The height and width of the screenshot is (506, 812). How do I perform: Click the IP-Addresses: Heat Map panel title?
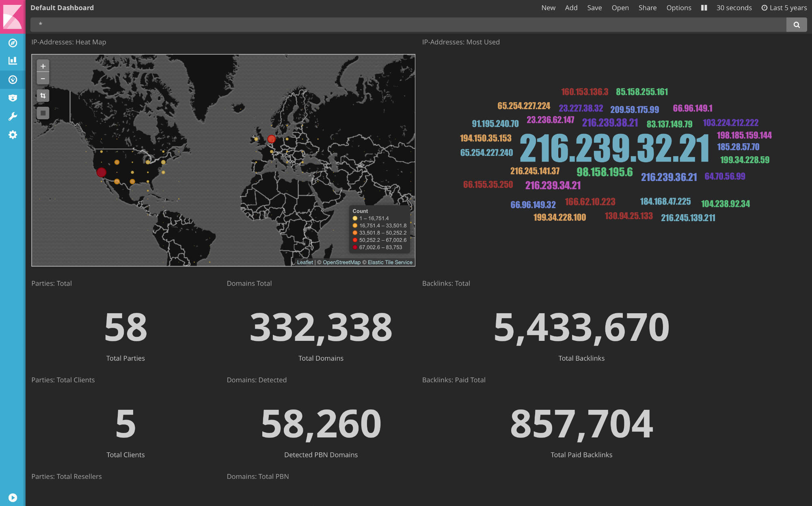69,42
